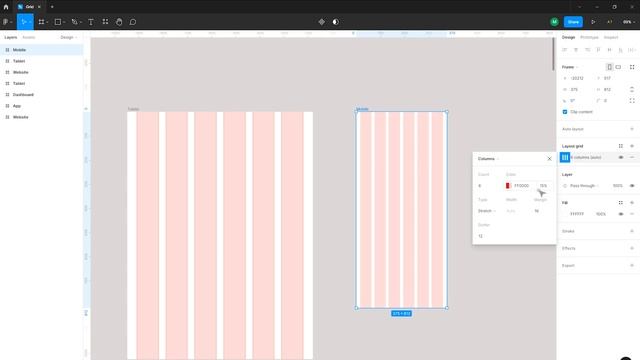The image size is (640, 360).
Task: Click independent corners icon
Action: pos(632,100)
